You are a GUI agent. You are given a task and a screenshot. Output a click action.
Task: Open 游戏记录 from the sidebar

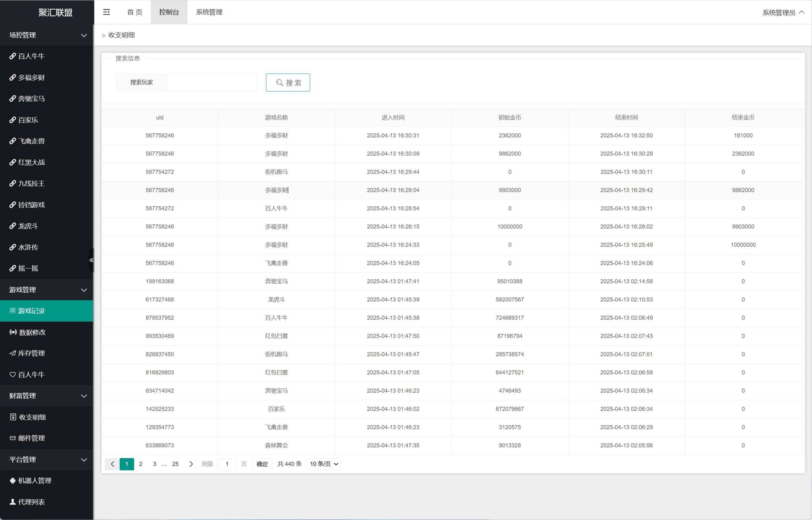coord(31,311)
